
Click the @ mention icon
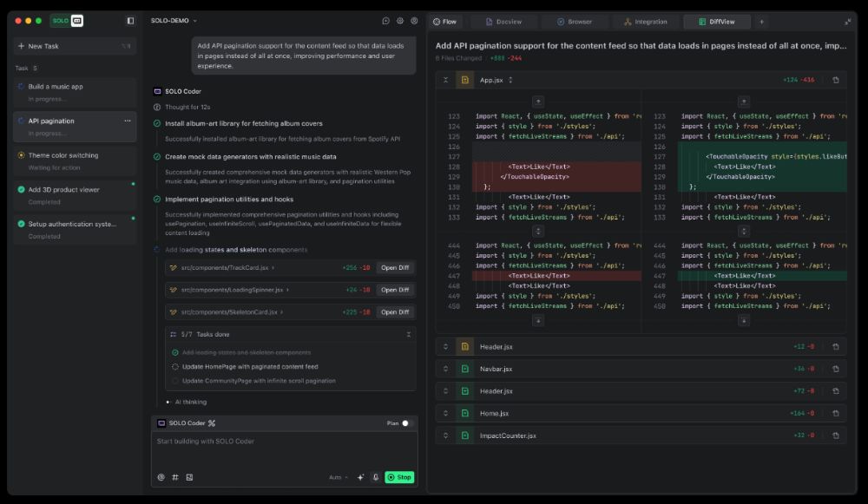click(x=161, y=477)
